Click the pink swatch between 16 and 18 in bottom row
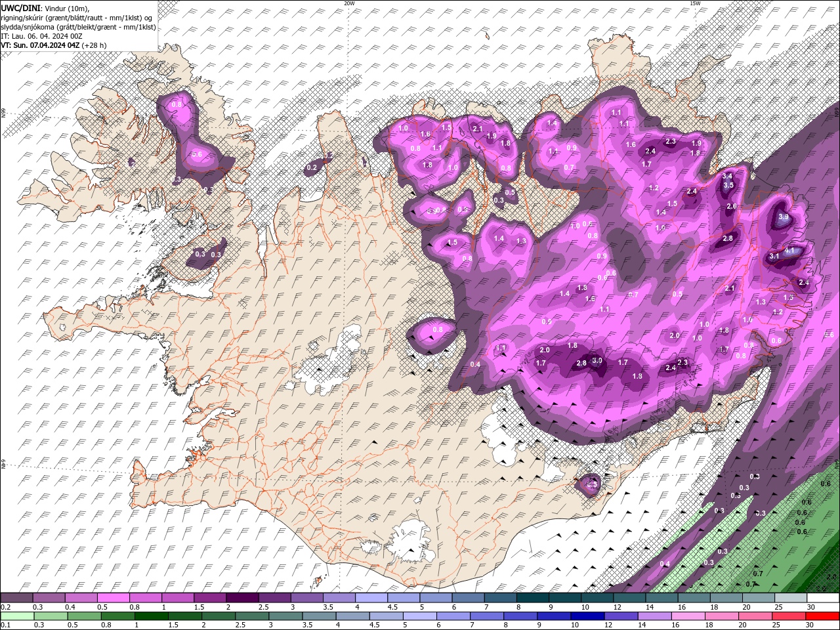Viewport: 840px width, 630px height. [688, 616]
